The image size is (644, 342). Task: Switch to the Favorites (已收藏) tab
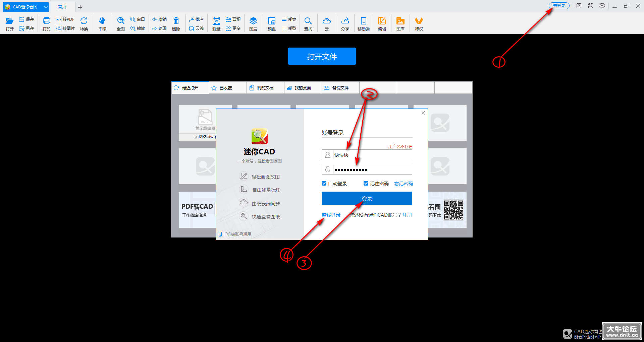(228, 88)
